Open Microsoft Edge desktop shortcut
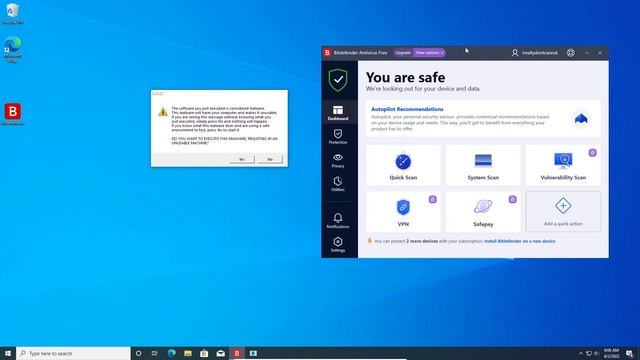This screenshot has width=640, height=360. pos(13,49)
